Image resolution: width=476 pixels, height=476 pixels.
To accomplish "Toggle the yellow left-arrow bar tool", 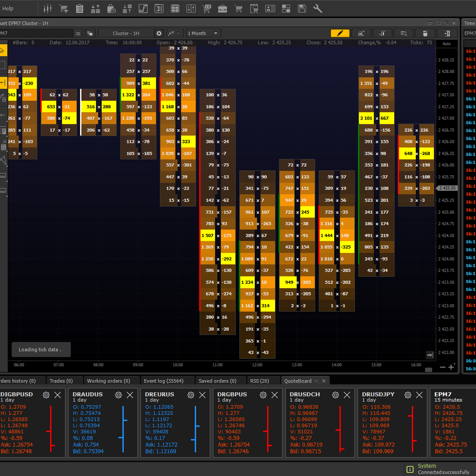I will [x=3, y=83].
